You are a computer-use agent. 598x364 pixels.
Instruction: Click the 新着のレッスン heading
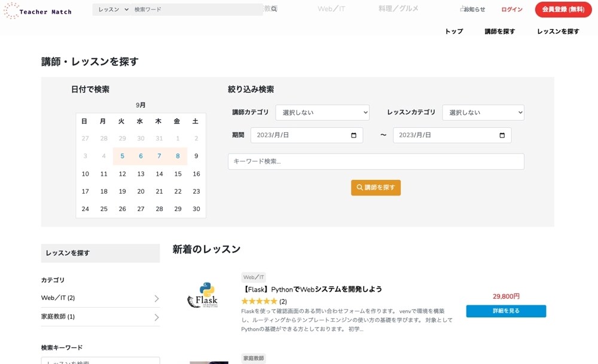(x=206, y=249)
